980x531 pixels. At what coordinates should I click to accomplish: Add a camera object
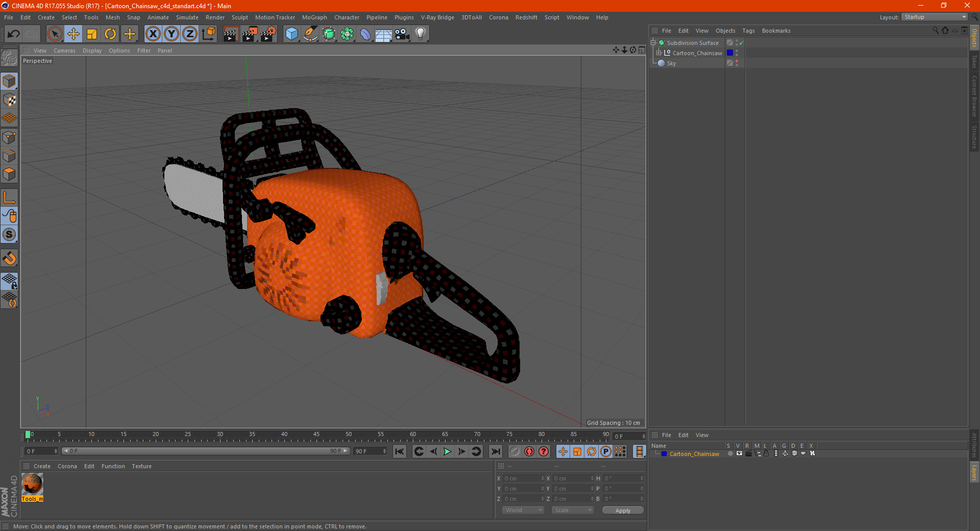[x=402, y=34]
